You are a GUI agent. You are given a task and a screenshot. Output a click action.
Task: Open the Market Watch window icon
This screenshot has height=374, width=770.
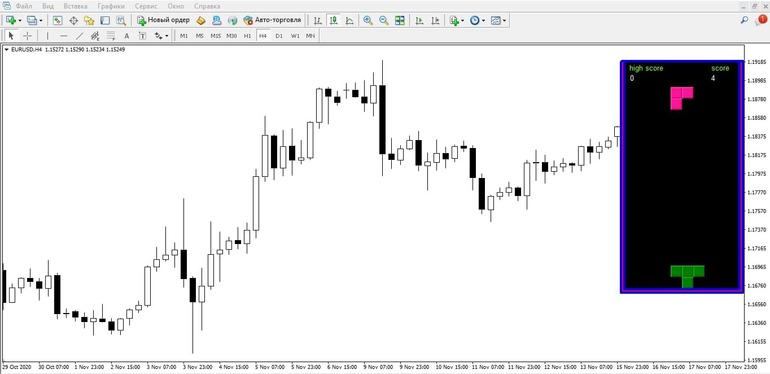coord(58,20)
